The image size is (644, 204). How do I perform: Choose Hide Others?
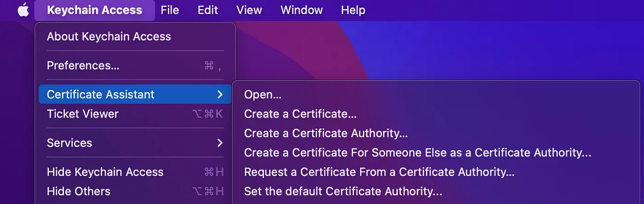135,191
